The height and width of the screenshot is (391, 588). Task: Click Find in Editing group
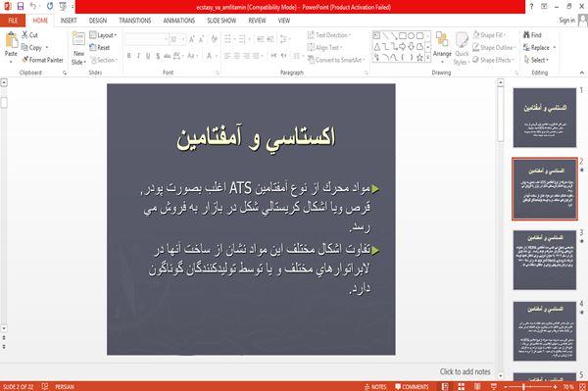(x=532, y=35)
